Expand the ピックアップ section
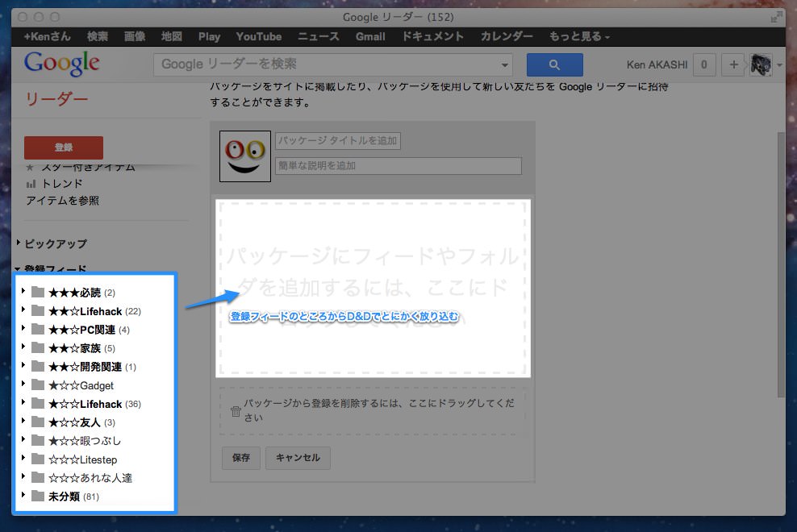 coord(19,243)
